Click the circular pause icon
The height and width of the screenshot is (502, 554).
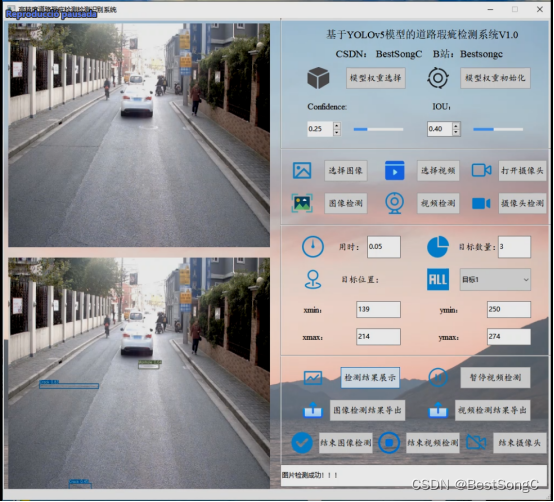(438, 377)
